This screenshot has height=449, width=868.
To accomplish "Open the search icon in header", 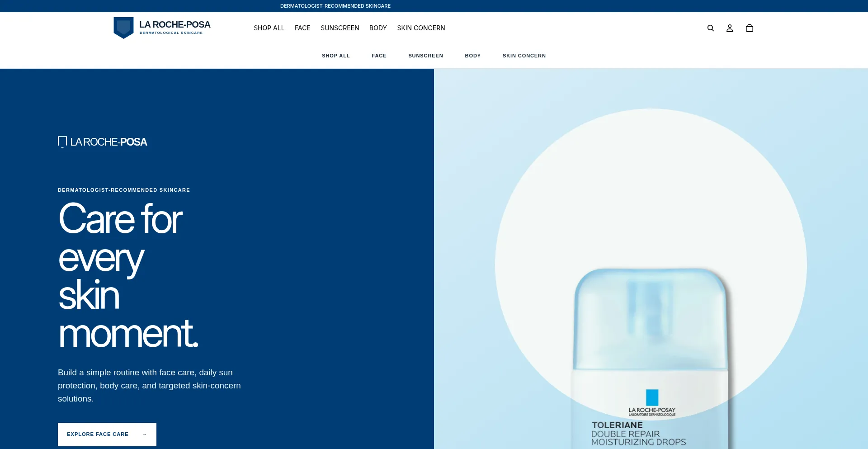I will (711, 28).
